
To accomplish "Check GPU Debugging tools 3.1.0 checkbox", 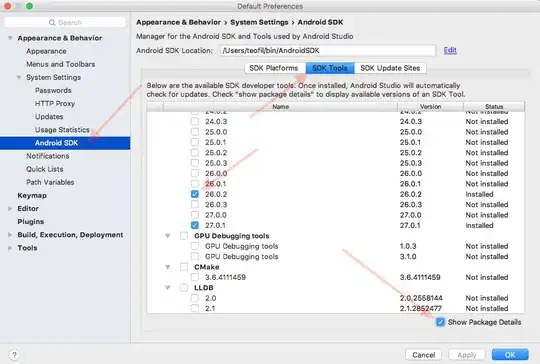I will pyautogui.click(x=195, y=257).
